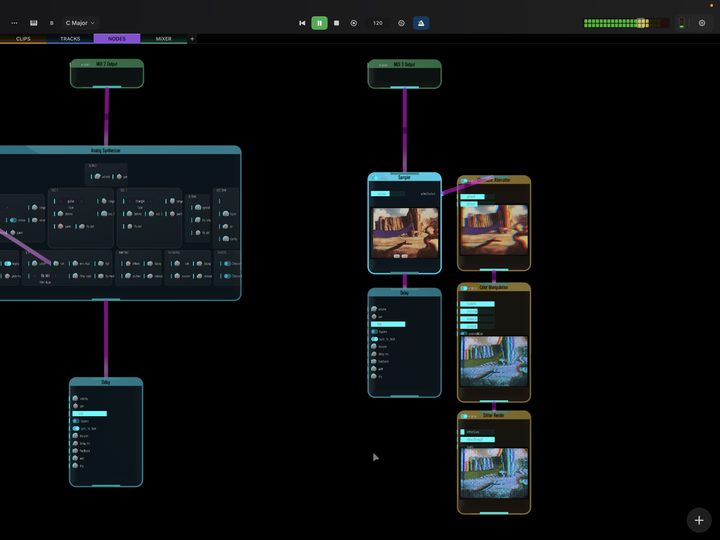The height and width of the screenshot is (540, 720).
Task: Select the Sampler desert image thumbnail
Action: [405, 233]
